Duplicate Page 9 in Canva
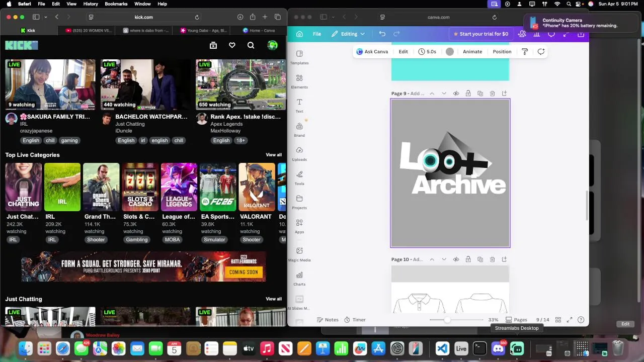Image resolution: width=644 pixels, height=362 pixels. click(x=480, y=94)
